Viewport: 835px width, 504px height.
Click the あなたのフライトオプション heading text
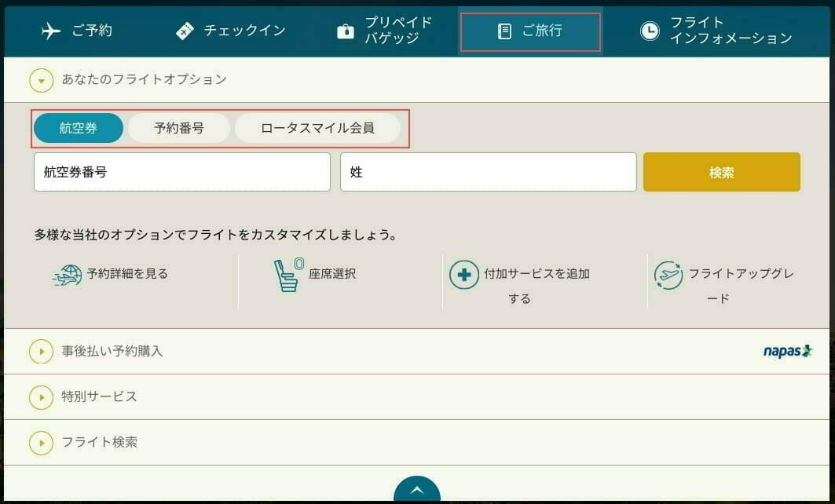[145, 79]
